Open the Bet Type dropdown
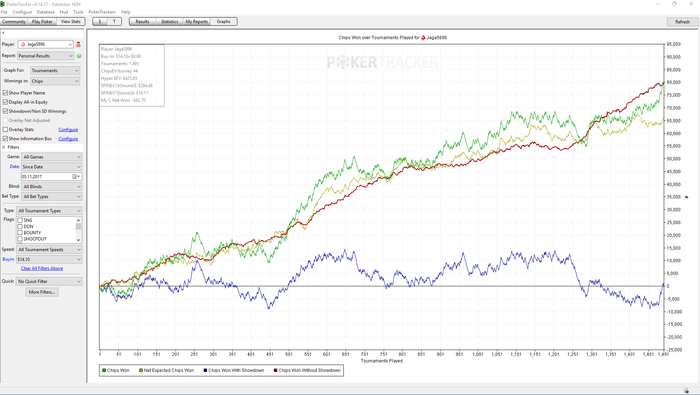This screenshot has width=700, height=395. [x=52, y=196]
